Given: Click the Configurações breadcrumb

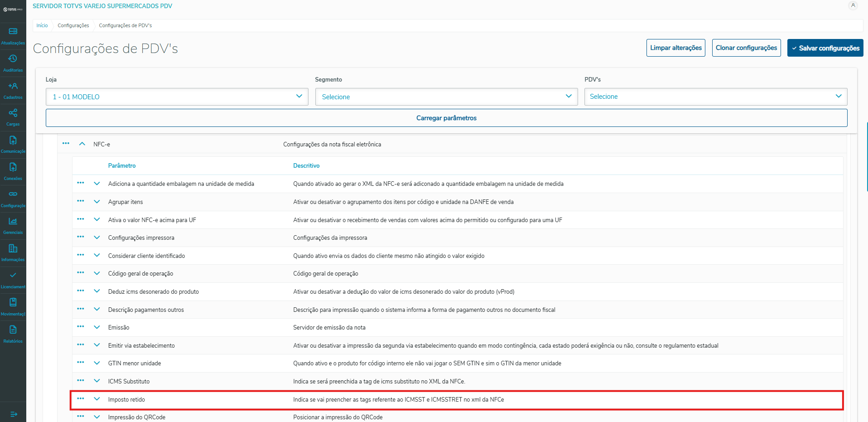Looking at the screenshot, I should 73,25.
